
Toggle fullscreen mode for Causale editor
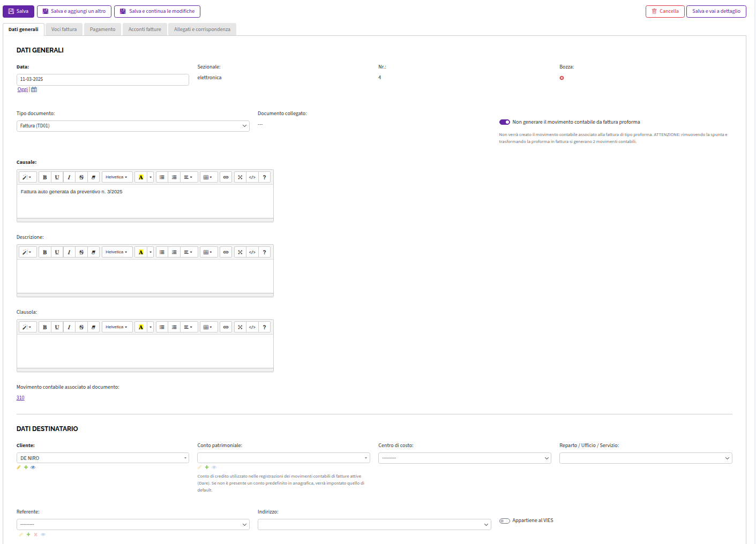tap(240, 177)
